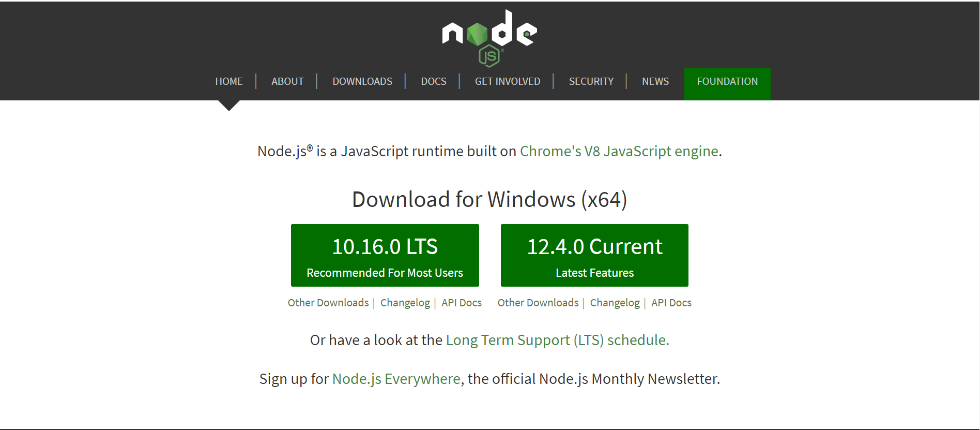Click the green FOUNDATION nav button
The image size is (980, 430).
coord(727,84)
